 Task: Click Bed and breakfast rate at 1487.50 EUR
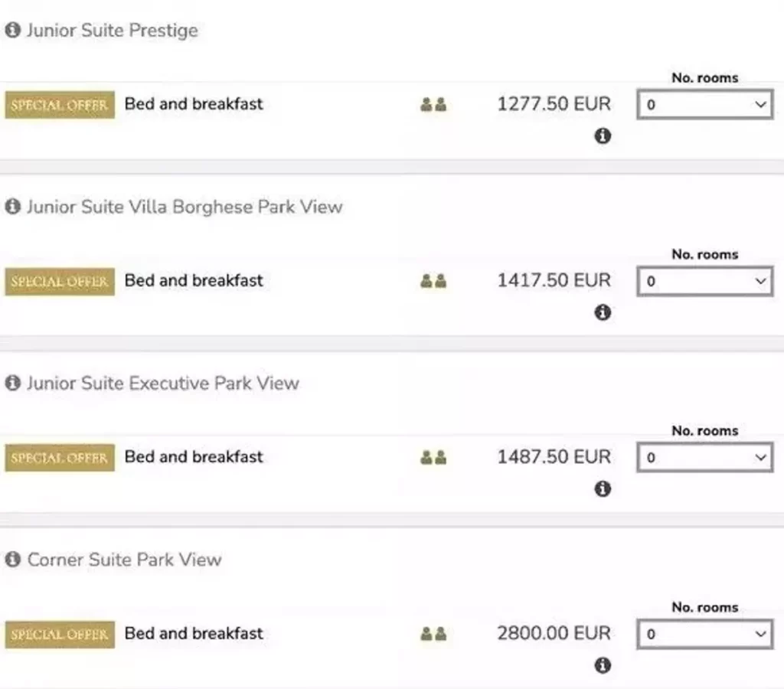point(194,456)
